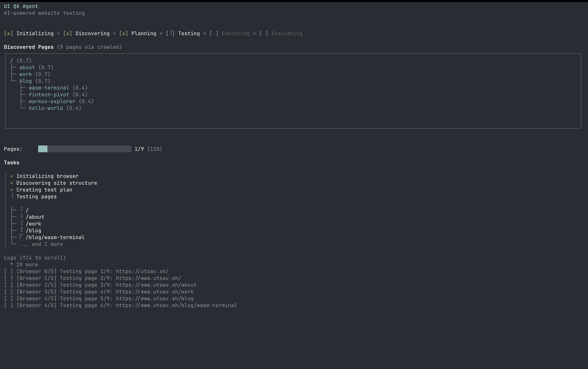Select the root '/' node in Discovered Pages
The width and height of the screenshot is (588, 369).
(x=11, y=60)
